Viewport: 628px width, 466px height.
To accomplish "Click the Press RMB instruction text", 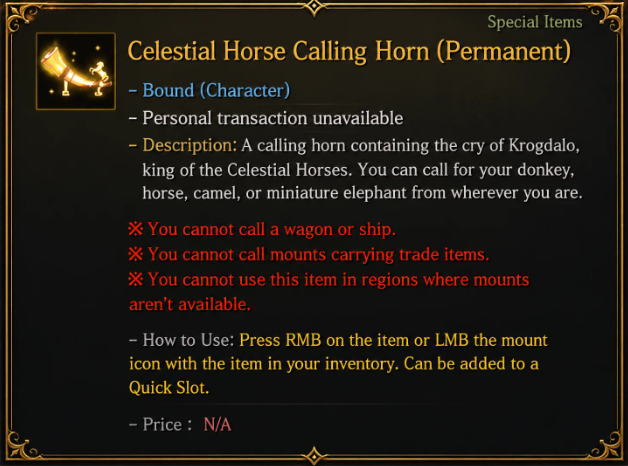I will tap(338, 364).
